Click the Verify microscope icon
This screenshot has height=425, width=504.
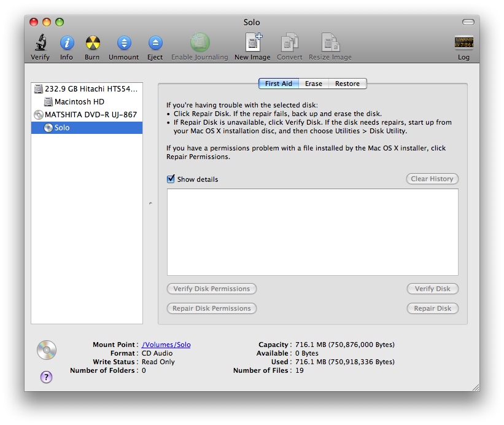[40, 44]
